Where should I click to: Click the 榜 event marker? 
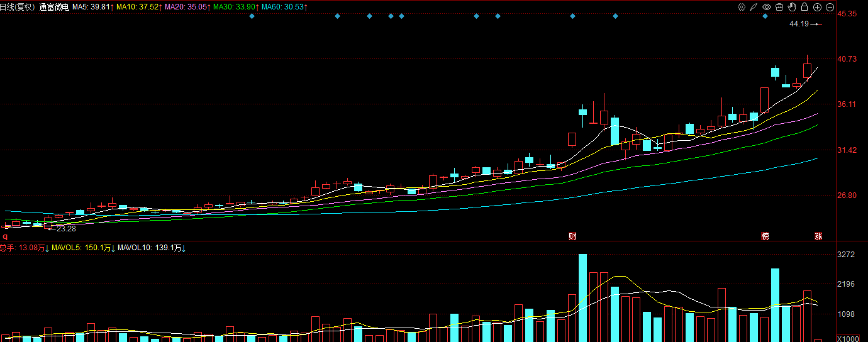click(765, 236)
